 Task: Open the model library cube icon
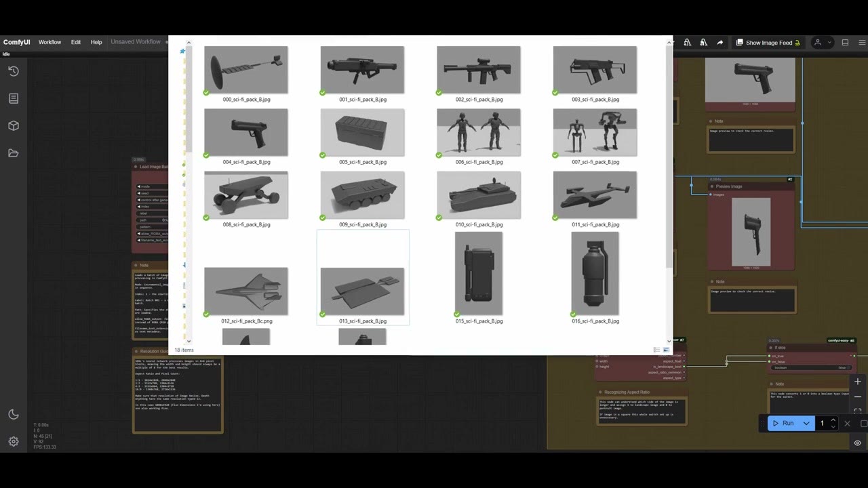tap(14, 125)
